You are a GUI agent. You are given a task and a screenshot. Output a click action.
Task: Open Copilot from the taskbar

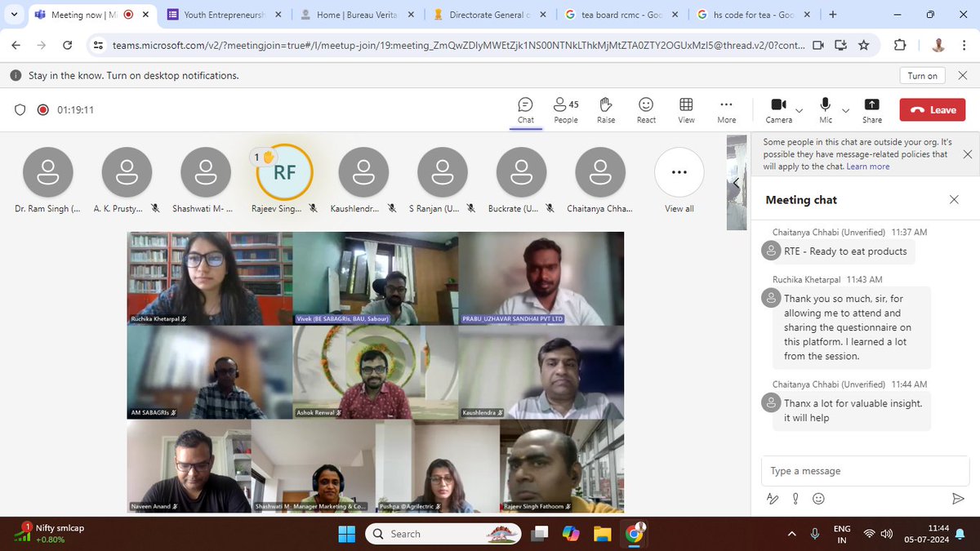click(x=571, y=534)
